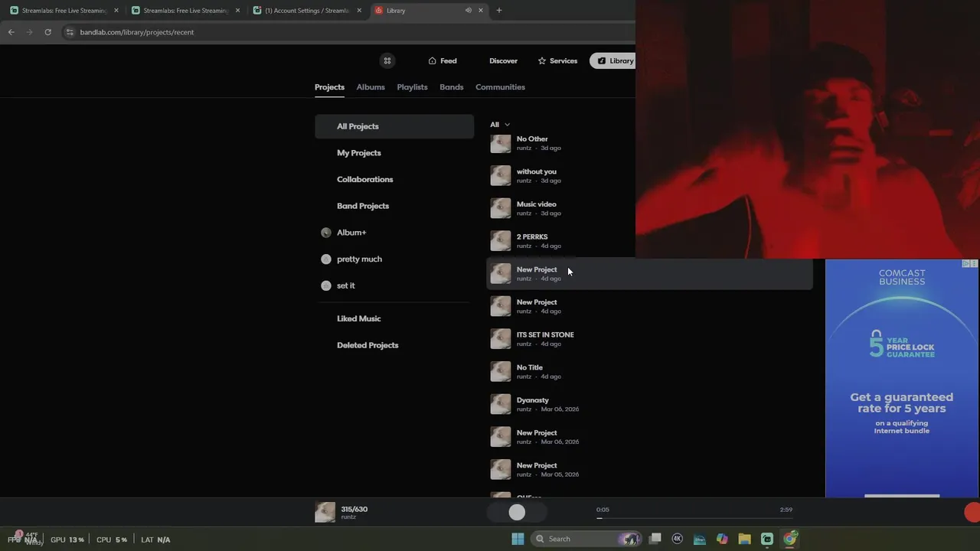The width and height of the screenshot is (980, 551).
Task: Click the Chrome icon in taskbar
Action: pos(789,539)
